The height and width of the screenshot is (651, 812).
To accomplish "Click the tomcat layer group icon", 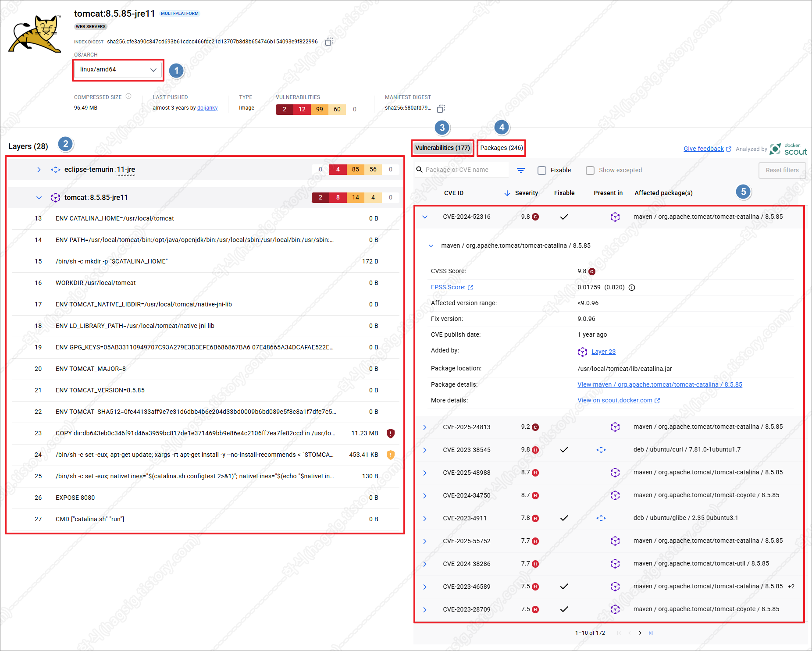I will 56,198.
